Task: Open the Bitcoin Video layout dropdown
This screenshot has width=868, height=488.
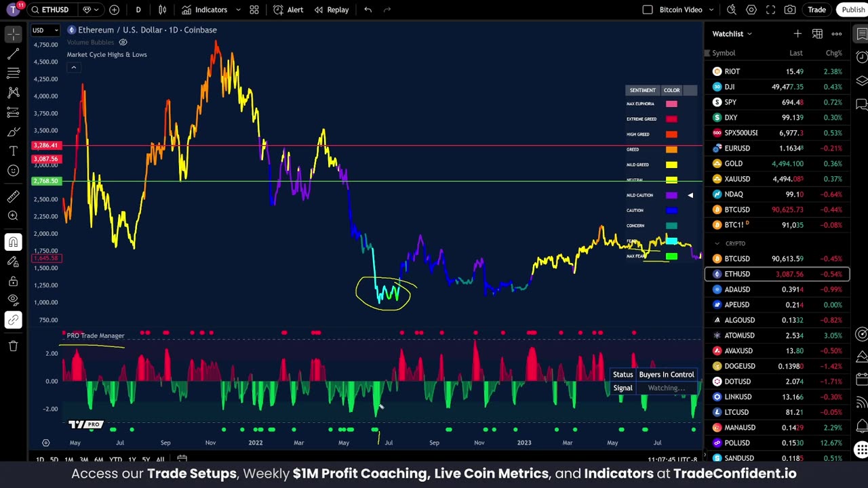Action: (x=711, y=9)
